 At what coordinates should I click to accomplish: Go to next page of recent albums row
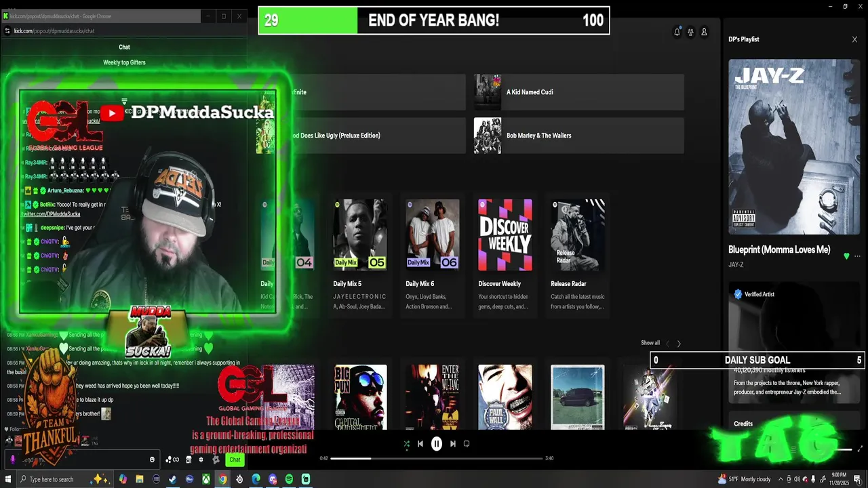click(x=679, y=344)
